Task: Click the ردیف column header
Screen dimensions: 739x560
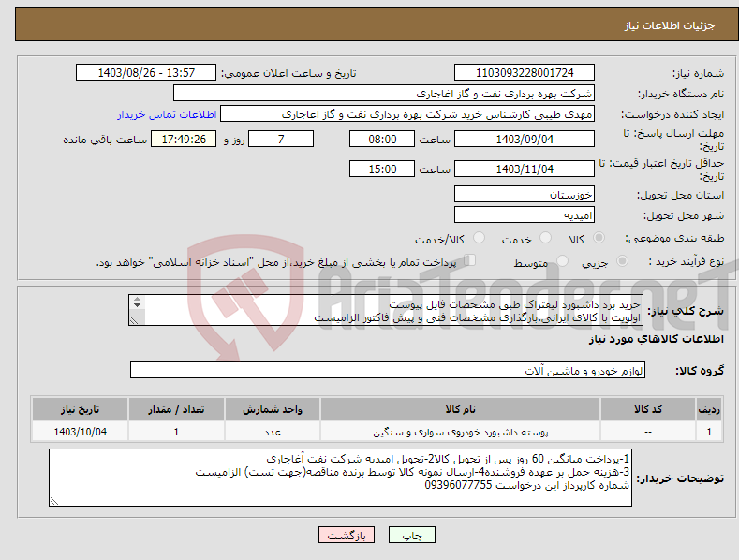Action: pos(709,409)
